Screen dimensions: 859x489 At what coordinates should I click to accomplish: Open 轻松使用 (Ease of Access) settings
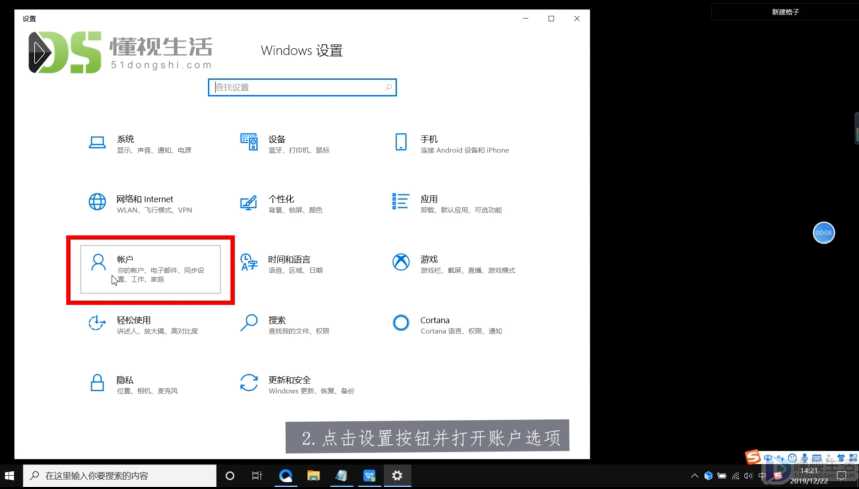click(144, 325)
